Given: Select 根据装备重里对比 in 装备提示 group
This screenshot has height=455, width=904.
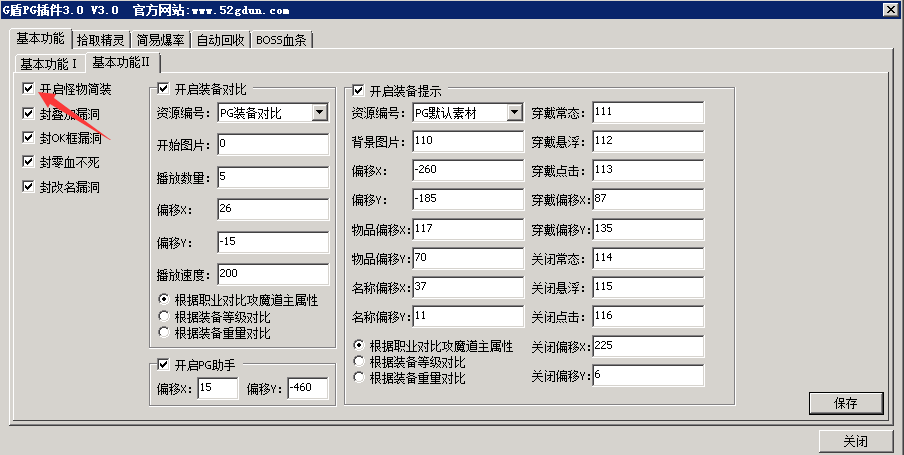Looking at the screenshot, I should 359,377.
